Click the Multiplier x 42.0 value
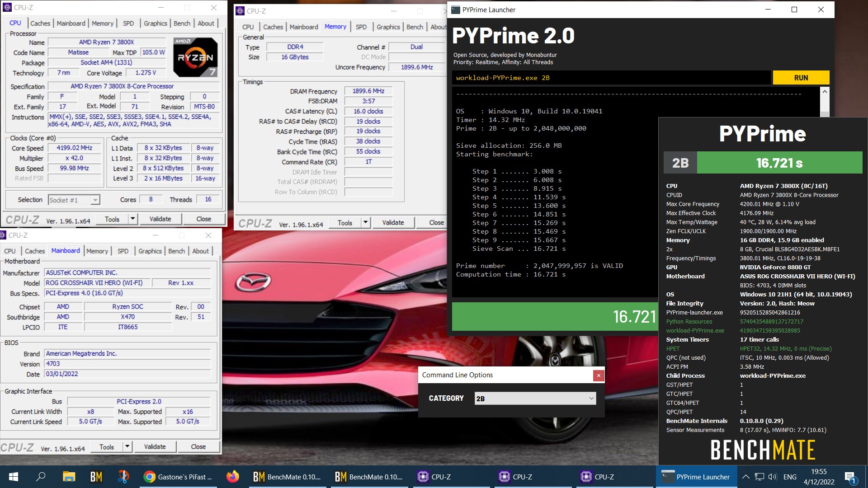 (74, 158)
